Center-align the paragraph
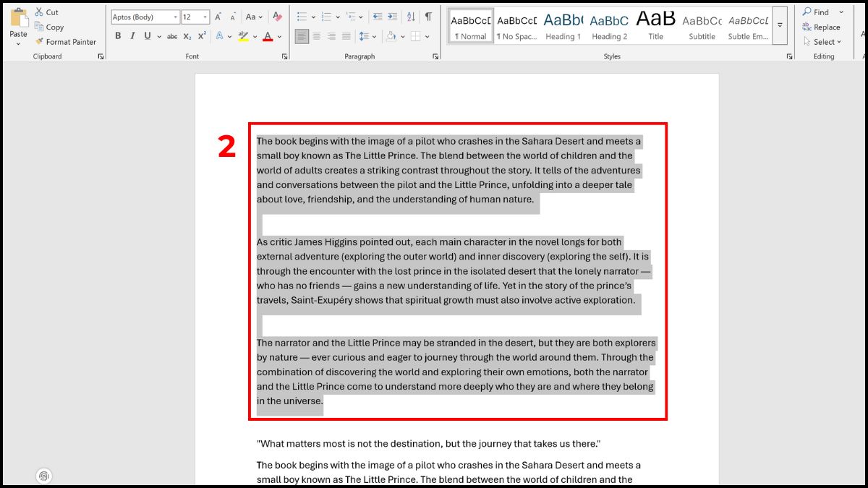 click(317, 35)
